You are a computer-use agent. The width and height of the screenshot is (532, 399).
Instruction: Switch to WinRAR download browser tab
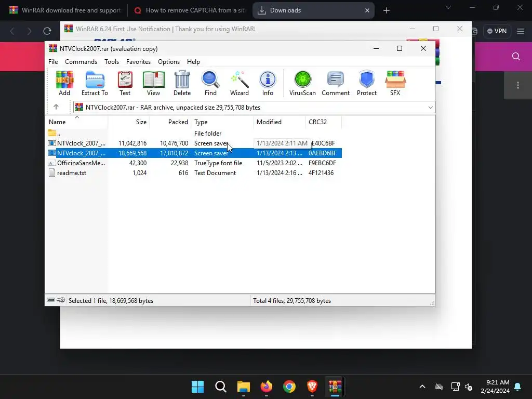click(x=65, y=10)
